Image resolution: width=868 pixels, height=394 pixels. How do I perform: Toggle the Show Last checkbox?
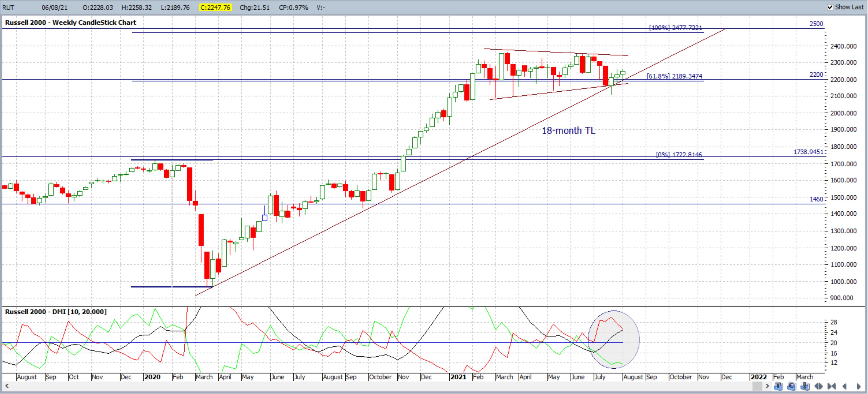[830, 7]
